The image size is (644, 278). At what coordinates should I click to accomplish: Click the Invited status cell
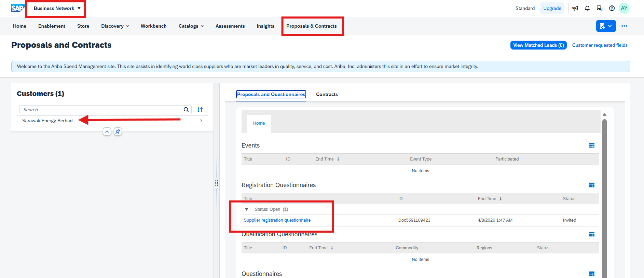pos(570,220)
